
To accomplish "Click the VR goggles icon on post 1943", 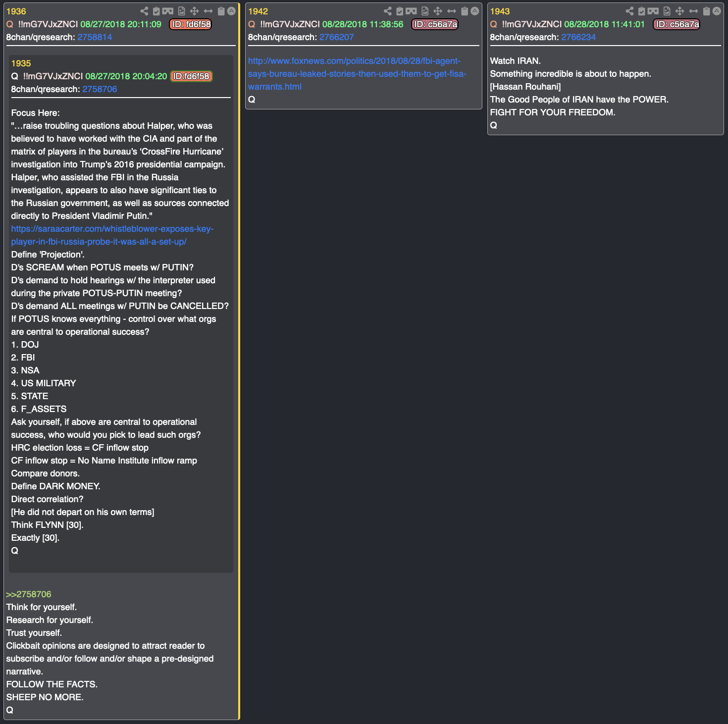I will [653, 11].
